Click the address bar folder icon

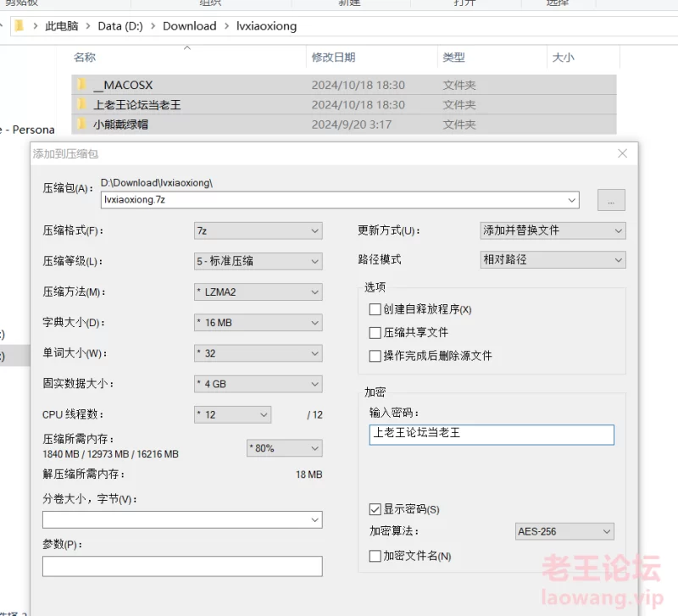tap(18, 25)
